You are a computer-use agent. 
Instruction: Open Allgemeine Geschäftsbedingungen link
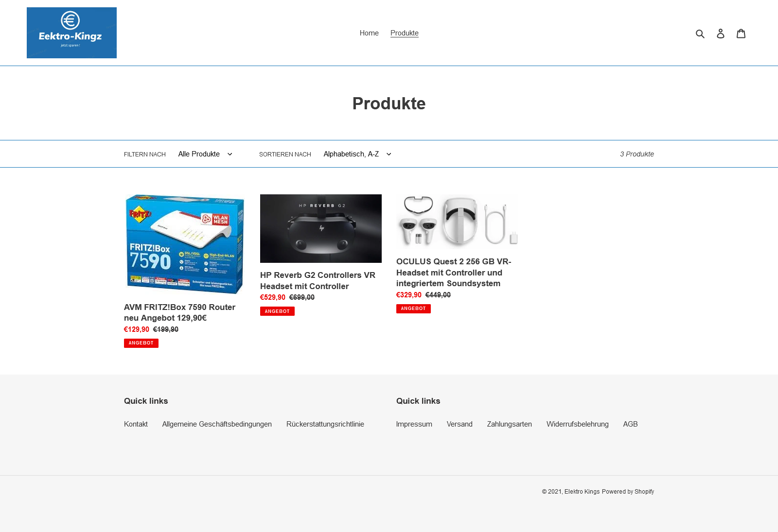tap(217, 424)
